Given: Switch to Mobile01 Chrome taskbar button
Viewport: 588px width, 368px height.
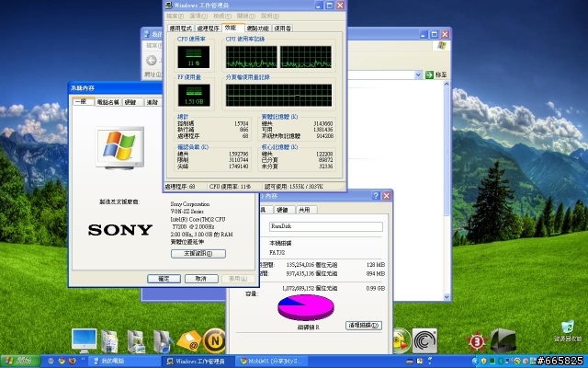Looking at the screenshot, I should [273, 362].
